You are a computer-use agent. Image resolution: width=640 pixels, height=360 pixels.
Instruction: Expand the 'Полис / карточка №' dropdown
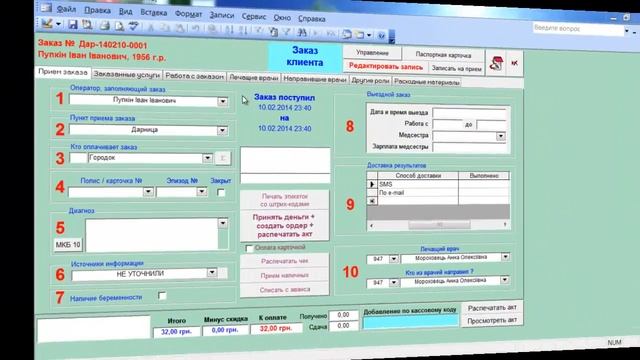point(148,191)
